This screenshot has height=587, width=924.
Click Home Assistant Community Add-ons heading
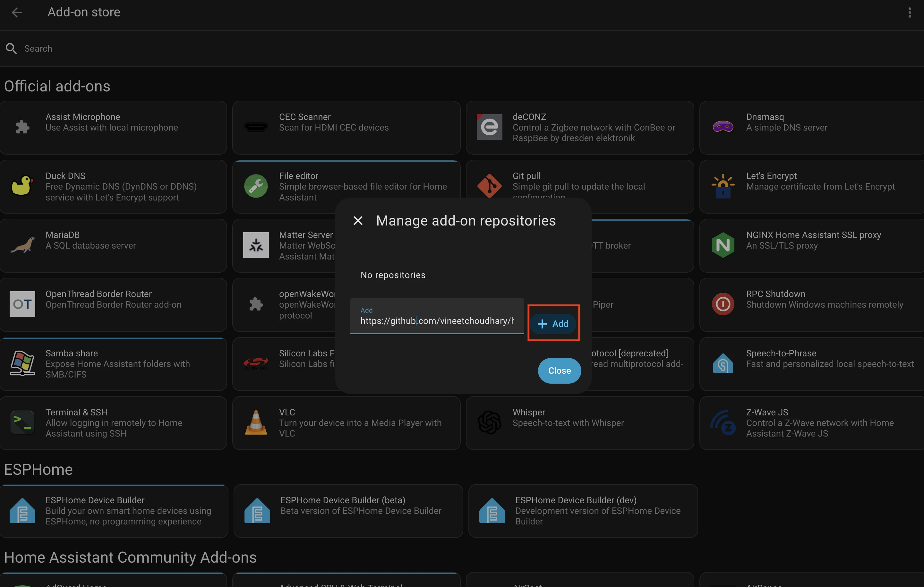pyautogui.click(x=130, y=557)
